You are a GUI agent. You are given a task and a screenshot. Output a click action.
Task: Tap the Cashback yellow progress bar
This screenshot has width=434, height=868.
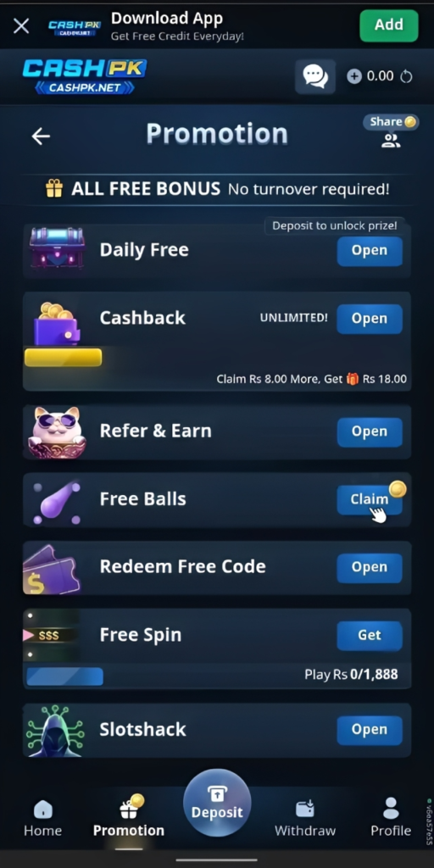tap(63, 358)
